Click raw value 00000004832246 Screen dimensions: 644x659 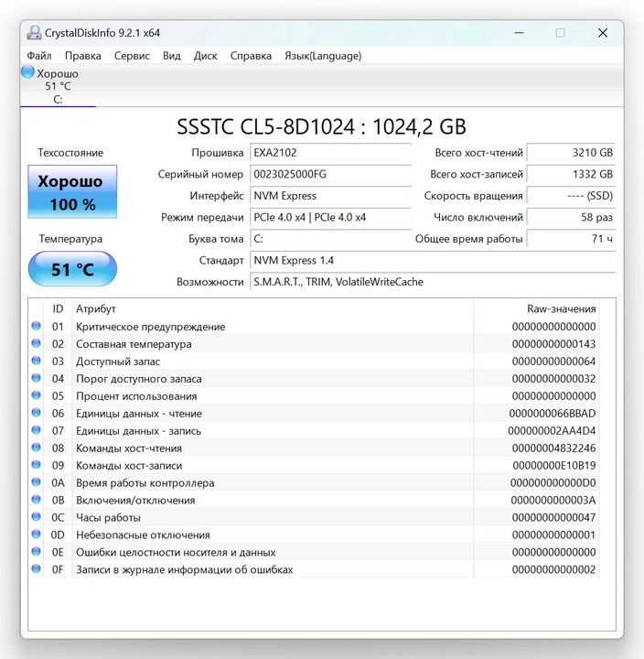[x=553, y=448]
